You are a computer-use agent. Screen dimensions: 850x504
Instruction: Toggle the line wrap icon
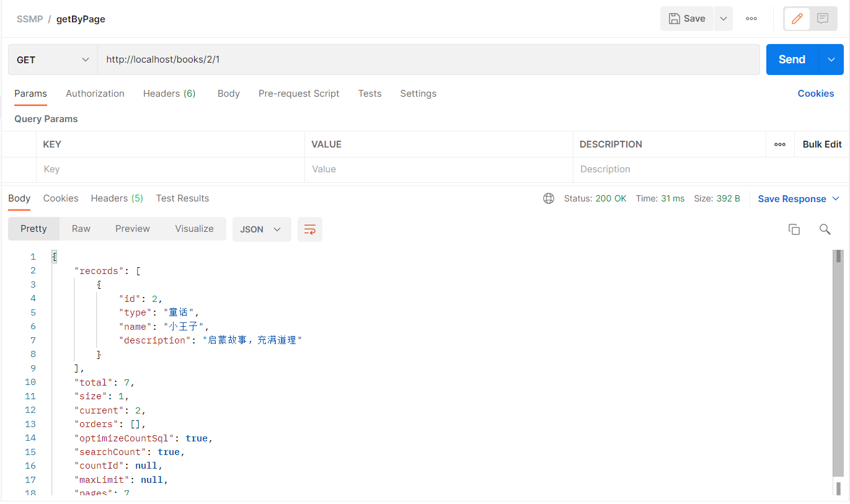coord(310,229)
